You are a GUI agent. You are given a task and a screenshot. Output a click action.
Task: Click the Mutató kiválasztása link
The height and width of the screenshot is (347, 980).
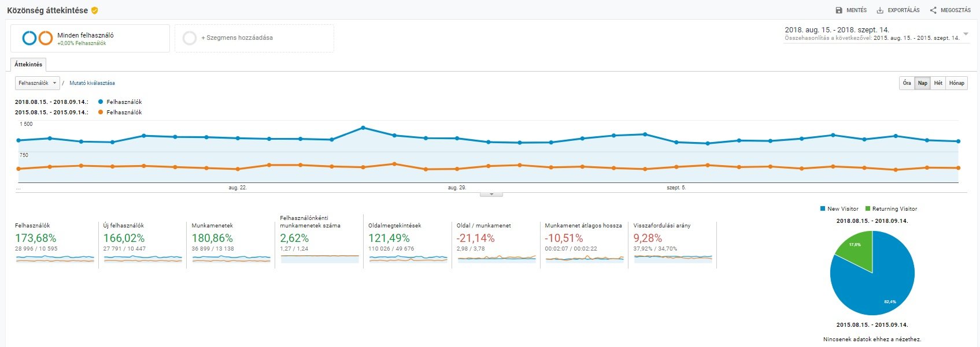(92, 83)
